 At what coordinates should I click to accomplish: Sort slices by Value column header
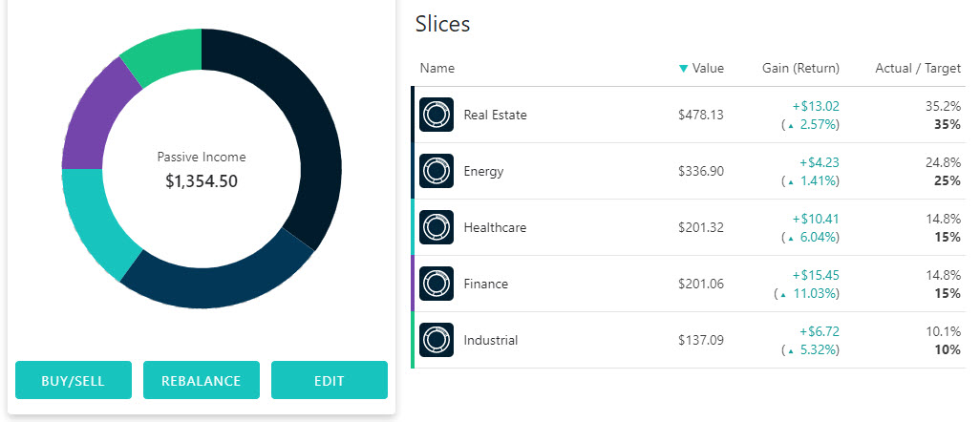708,68
